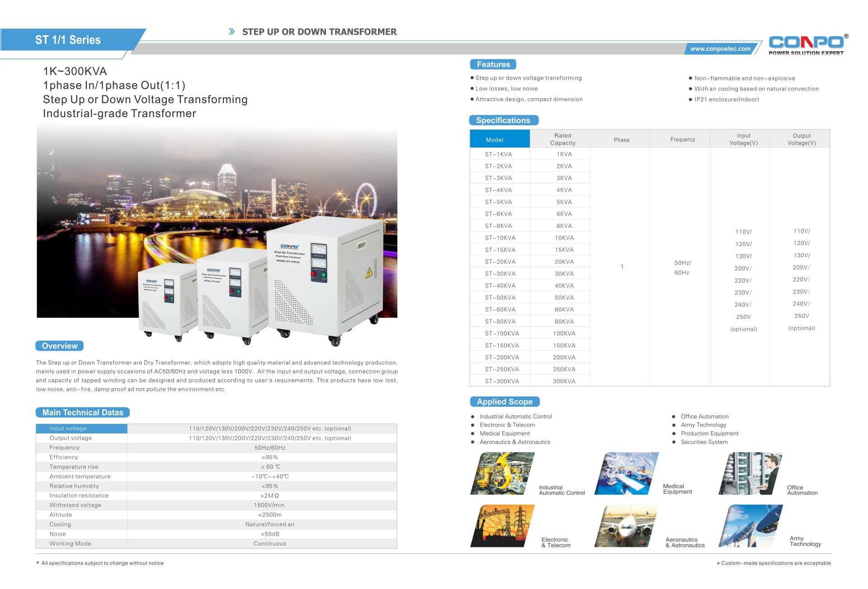Click the custom-made specifications footnote
This screenshot has width=868, height=589.
(774, 563)
